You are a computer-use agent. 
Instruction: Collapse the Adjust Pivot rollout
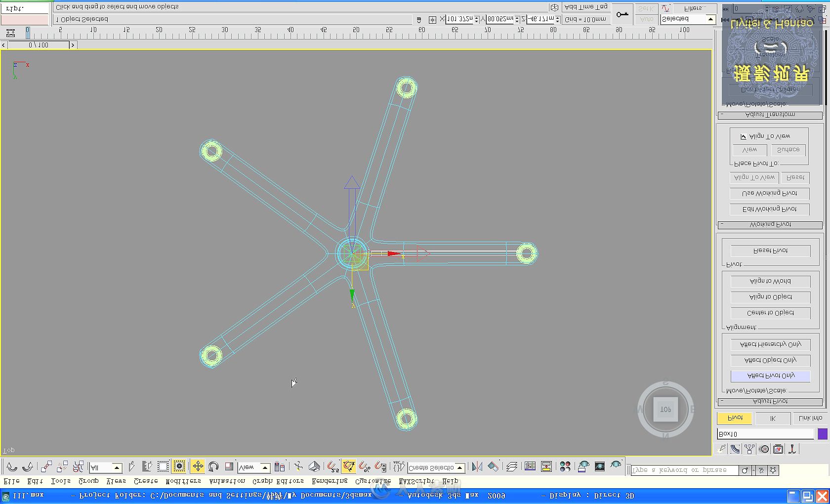click(770, 402)
